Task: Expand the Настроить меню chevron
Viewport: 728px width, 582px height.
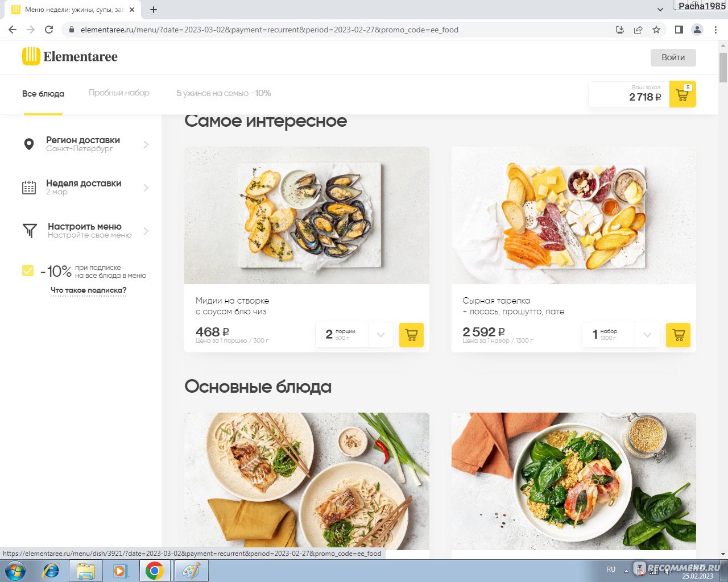Action: tap(146, 231)
